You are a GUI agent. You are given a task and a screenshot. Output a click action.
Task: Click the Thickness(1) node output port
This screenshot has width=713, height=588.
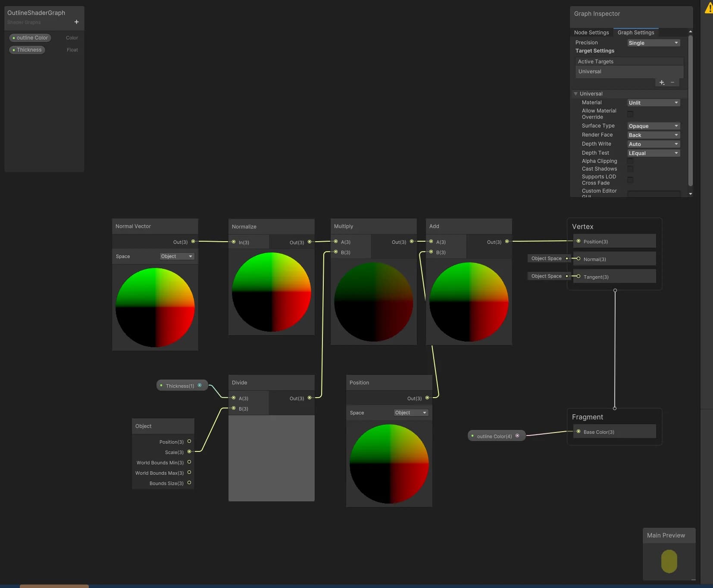200,386
